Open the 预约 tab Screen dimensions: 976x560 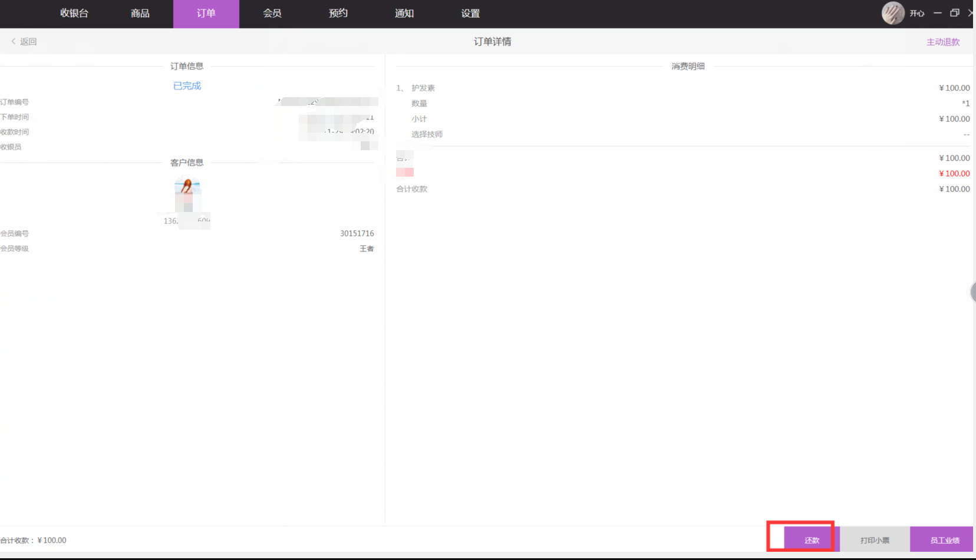[x=338, y=14]
